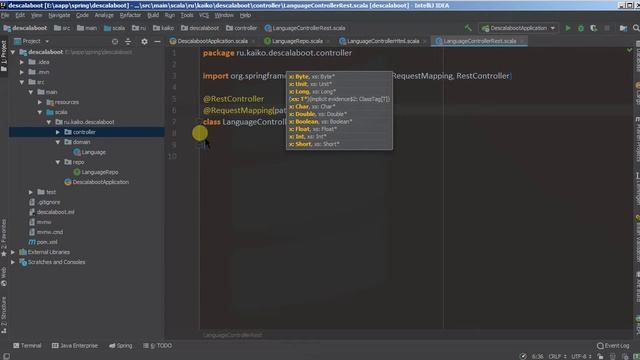Click the read-only lock icon in status bar
Image resolution: width=640 pixels, height=360 pixels.
click(600, 356)
